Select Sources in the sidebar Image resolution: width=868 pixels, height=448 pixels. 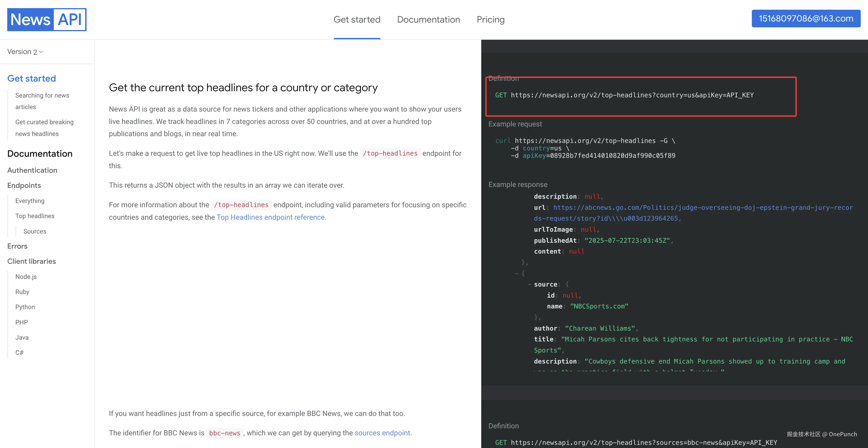(x=35, y=231)
